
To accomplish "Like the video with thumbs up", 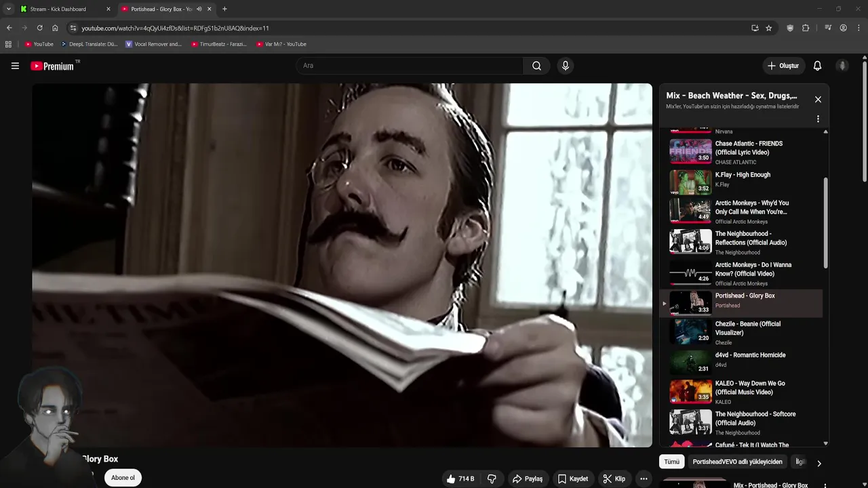I will click(x=460, y=479).
